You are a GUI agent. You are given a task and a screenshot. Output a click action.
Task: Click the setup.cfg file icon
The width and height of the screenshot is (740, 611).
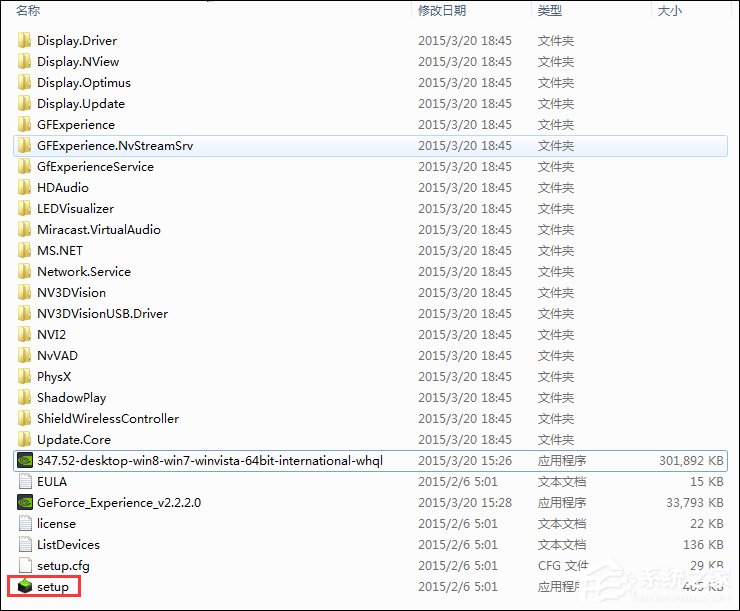coord(25,565)
